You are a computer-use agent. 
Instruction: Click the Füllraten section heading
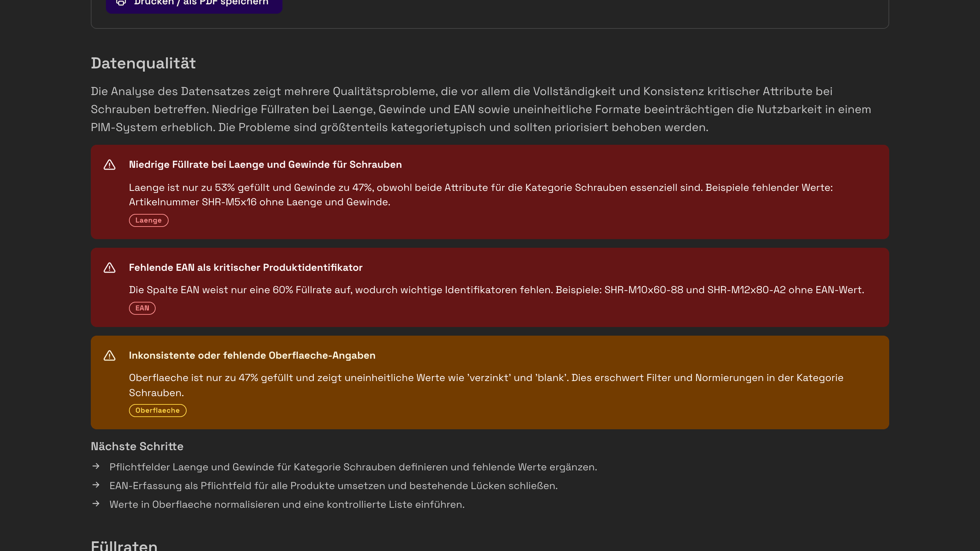pos(124,545)
